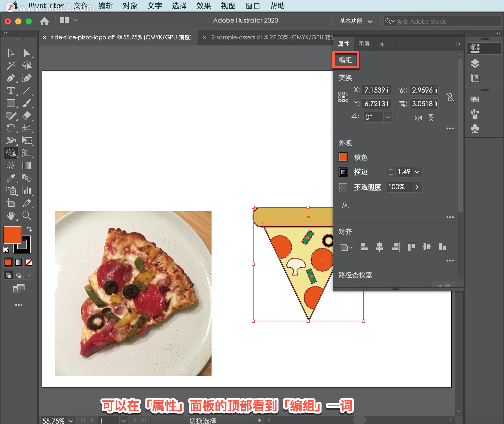The image size is (504, 424).
Task: Select the Artboard tool
Action: click(11, 203)
